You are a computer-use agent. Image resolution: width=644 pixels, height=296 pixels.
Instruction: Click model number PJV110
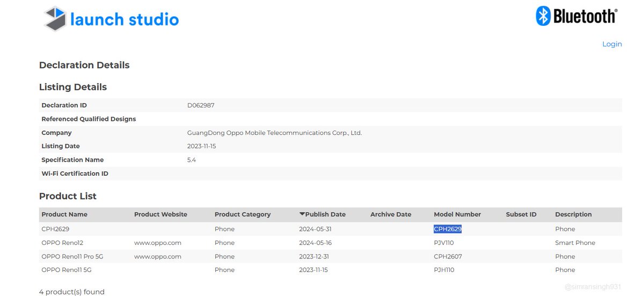pos(444,243)
